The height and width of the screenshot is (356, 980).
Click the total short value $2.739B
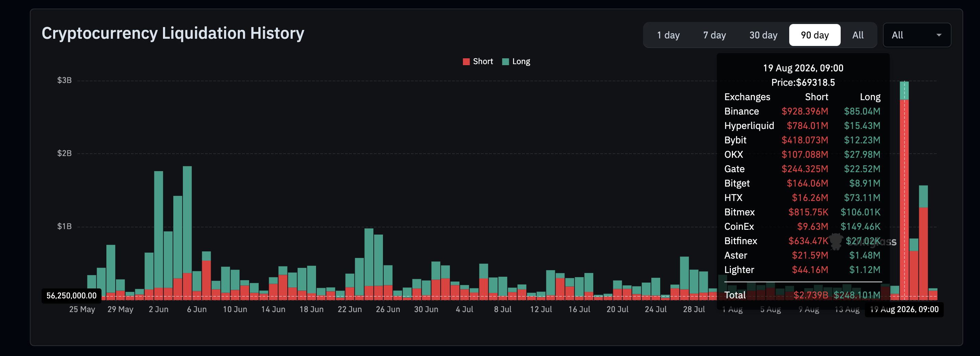coord(811,295)
